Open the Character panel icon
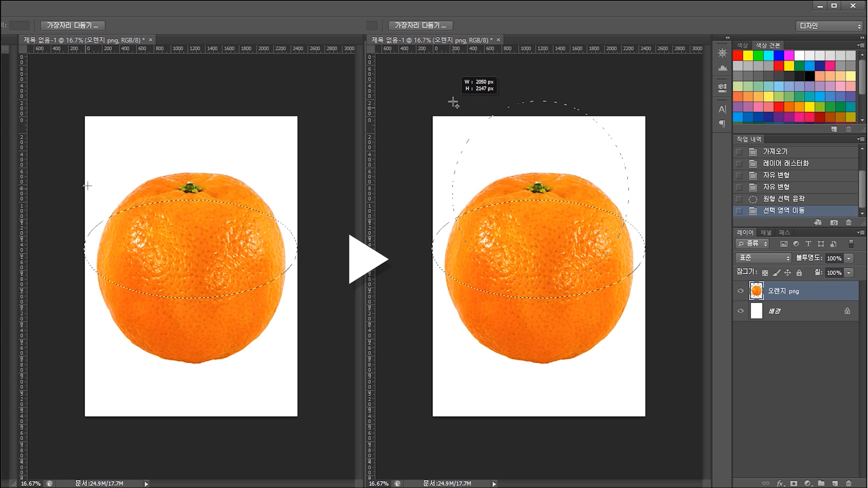 (x=722, y=109)
